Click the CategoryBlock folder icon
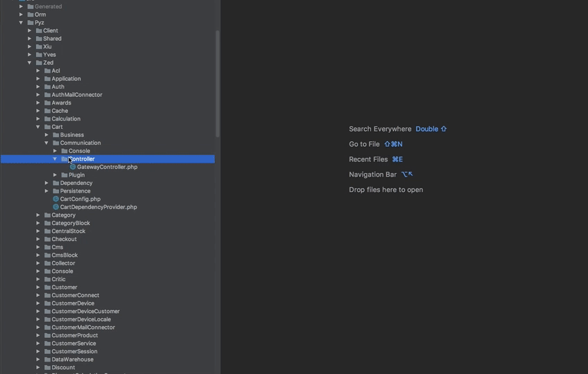 pos(47,223)
